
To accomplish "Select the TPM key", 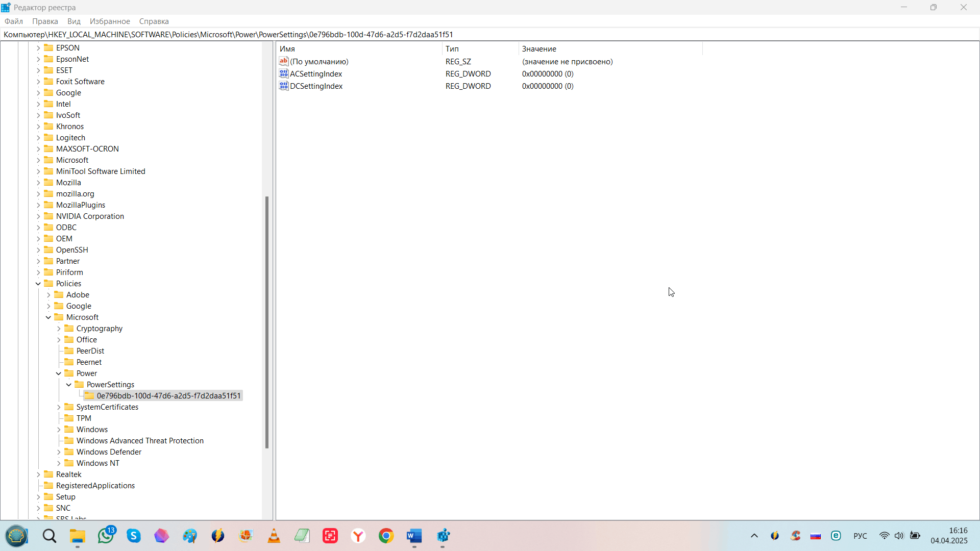I will pos(84,418).
